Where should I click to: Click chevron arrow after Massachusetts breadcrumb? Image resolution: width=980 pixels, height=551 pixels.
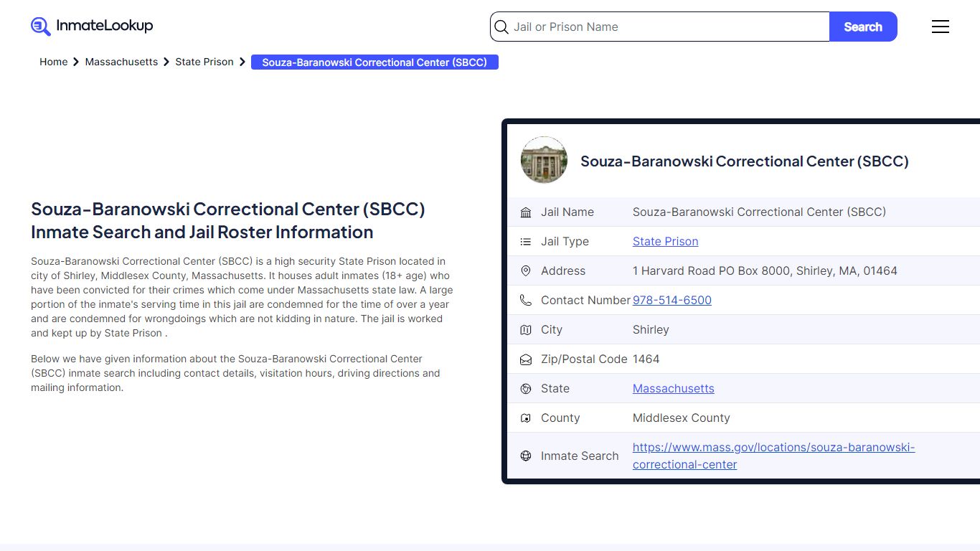(166, 62)
